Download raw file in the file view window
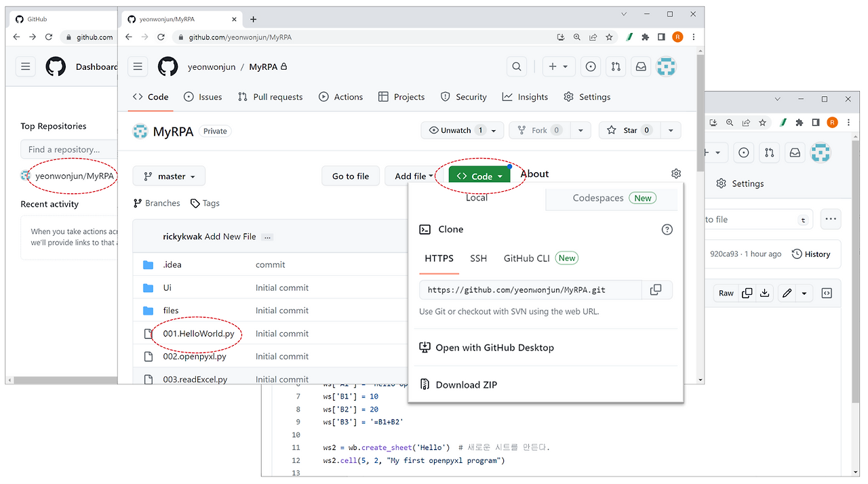 (x=765, y=293)
